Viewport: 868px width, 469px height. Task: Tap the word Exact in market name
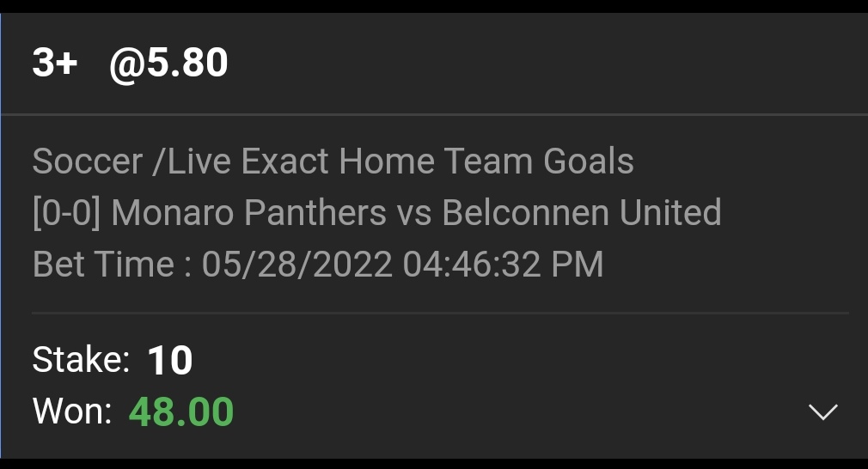[x=288, y=161]
